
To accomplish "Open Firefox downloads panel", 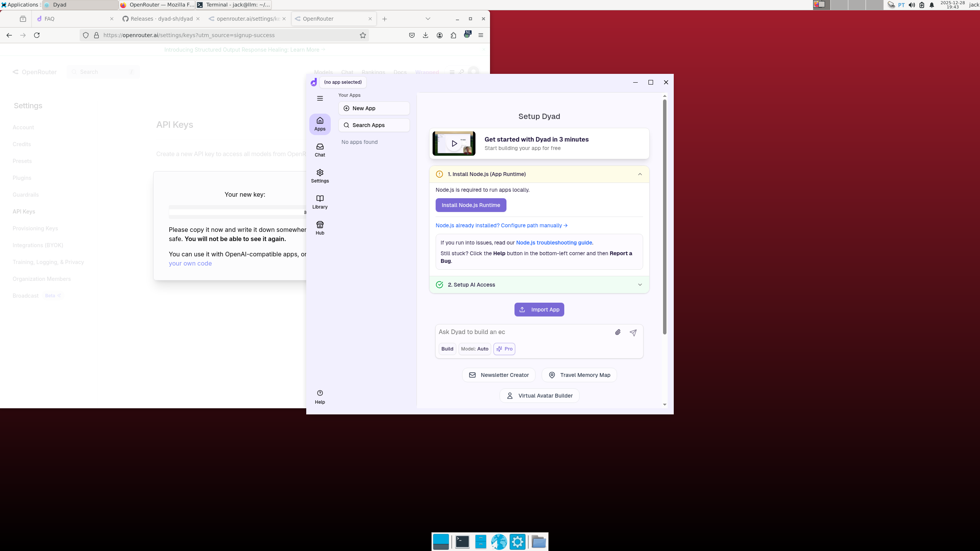I will (425, 35).
